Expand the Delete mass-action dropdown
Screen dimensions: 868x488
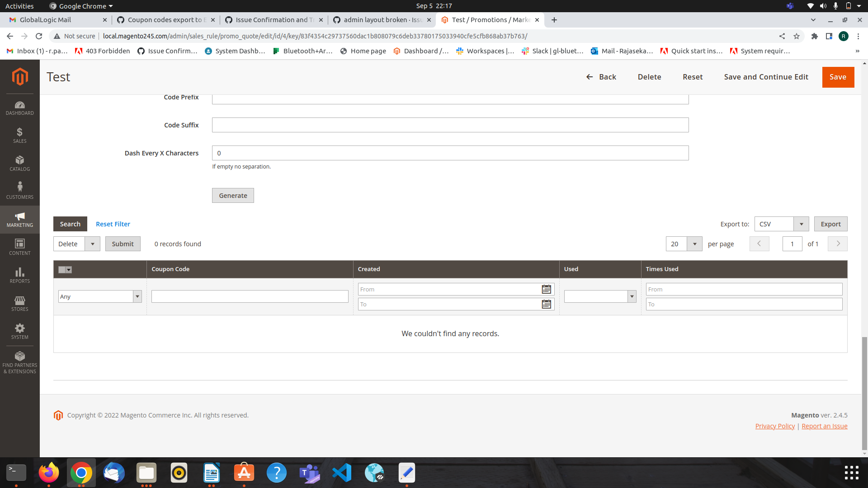coord(92,244)
